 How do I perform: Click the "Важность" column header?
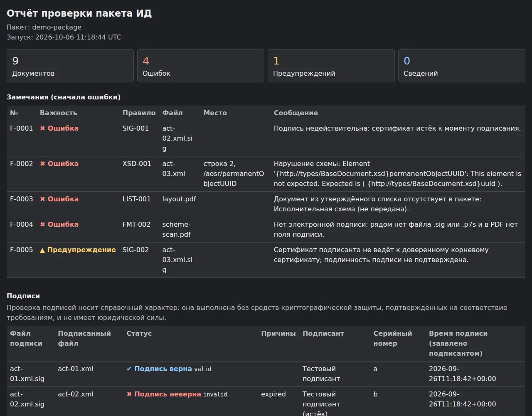point(58,113)
